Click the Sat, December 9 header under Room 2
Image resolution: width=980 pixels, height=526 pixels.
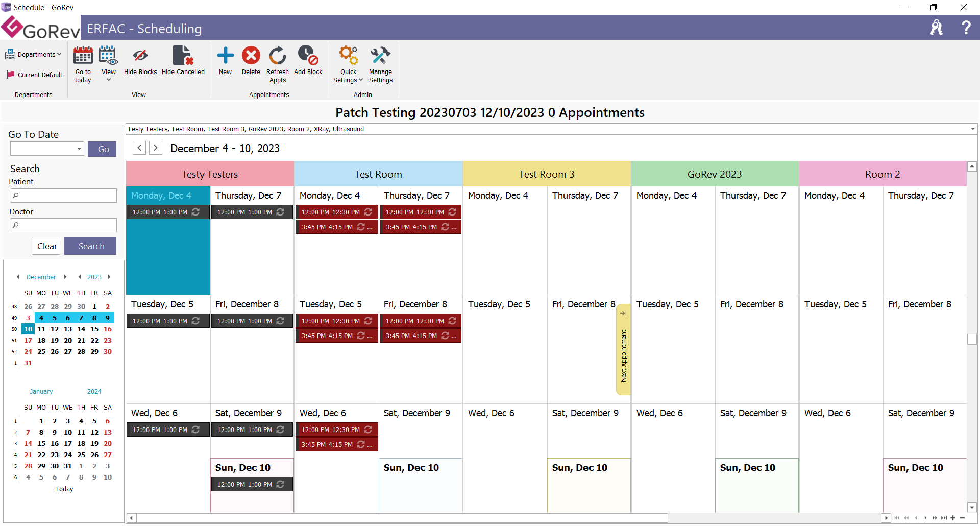click(921, 413)
